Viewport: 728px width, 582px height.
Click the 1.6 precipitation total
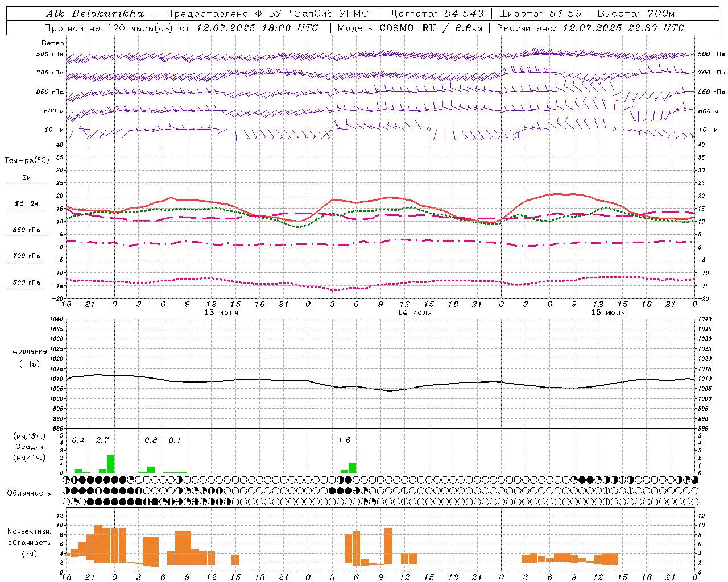point(344,440)
